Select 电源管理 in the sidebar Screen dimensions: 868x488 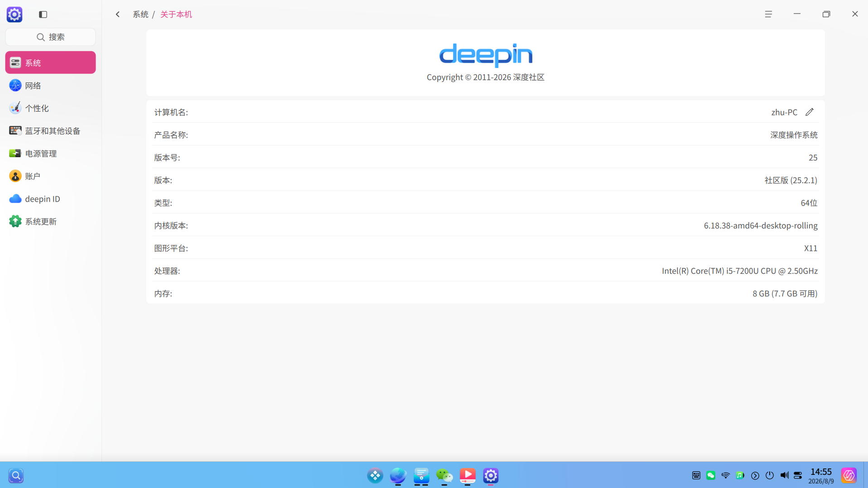[50, 153]
